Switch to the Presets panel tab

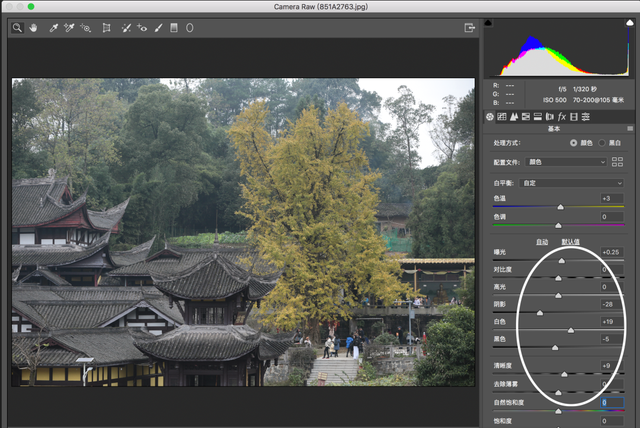(x=586, y=117)
